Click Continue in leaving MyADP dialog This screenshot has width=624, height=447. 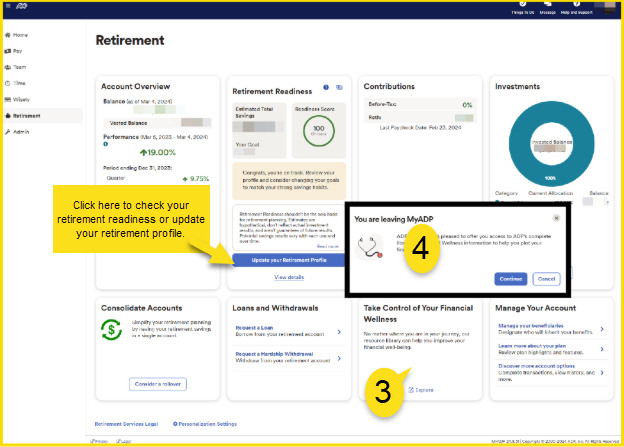click(x=511, y=279)
